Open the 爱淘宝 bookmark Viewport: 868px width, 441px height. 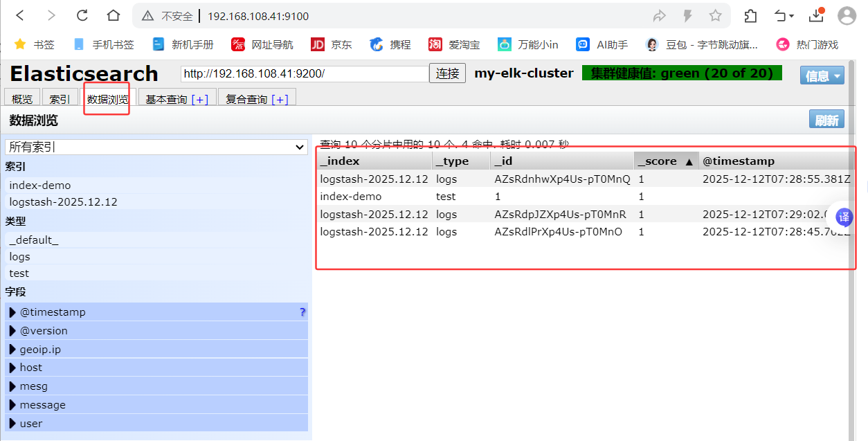tap(454, 44)
